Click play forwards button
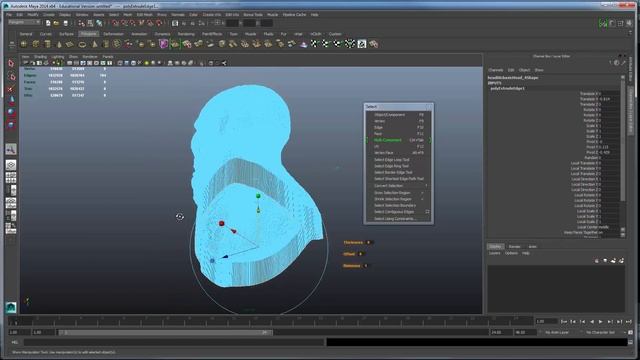Image resolution: width=640 pixels, height=360 pixels. pyautogui.click(x=600, y=322)
